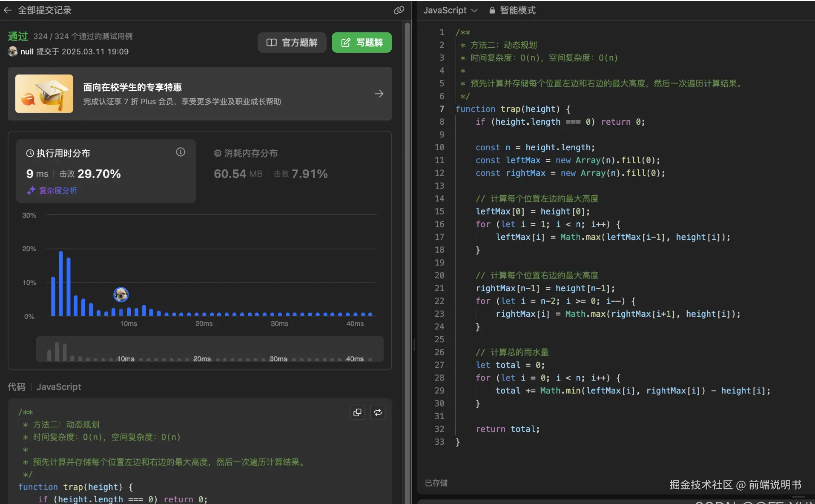Click the avatar marker on the runtime chart
The height and width of the screenshot is (504, 815).
pyautogui.click(x=121, y=294)
